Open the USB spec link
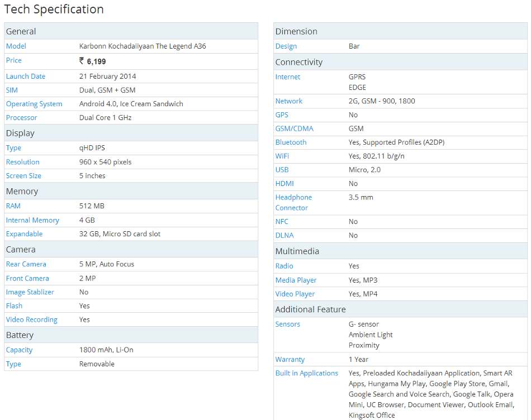Viewport: 531px width, 420px height. [282, 170]
